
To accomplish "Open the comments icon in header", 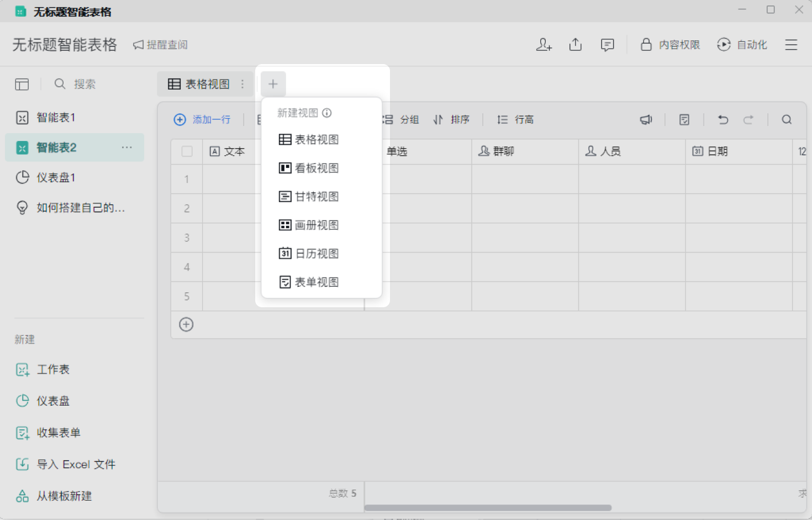I will (x=607, y=45).
